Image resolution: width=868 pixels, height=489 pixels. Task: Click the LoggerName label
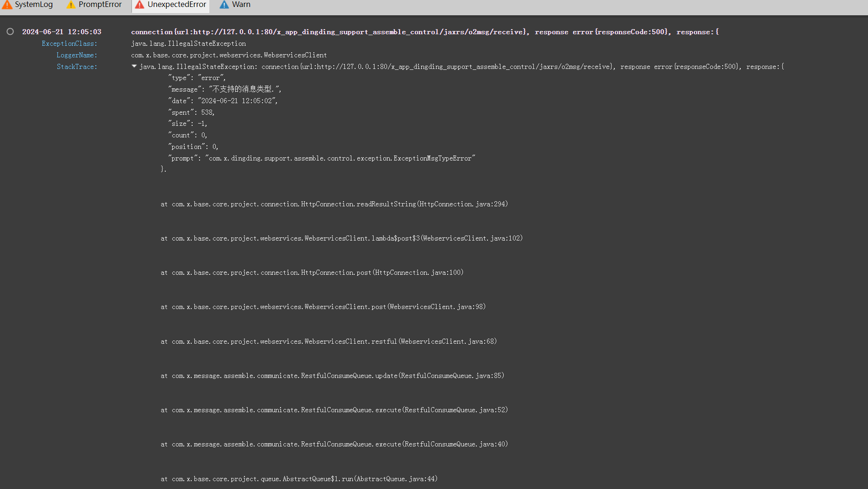coord(77,55)
